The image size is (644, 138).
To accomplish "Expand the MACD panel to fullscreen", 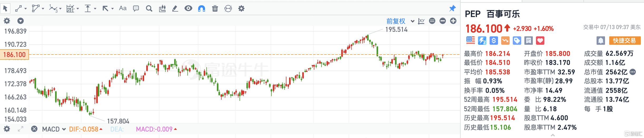I will point(21,129).
